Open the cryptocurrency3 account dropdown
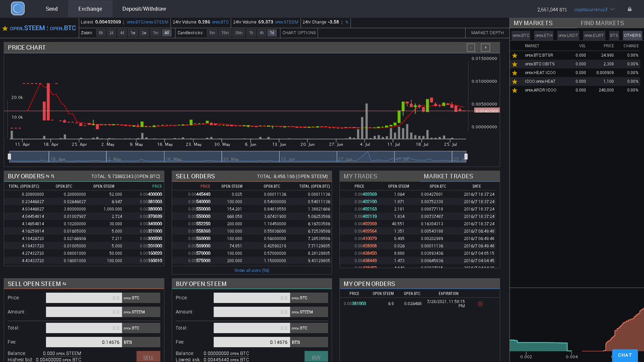644x362 pixels. point(594,9)
